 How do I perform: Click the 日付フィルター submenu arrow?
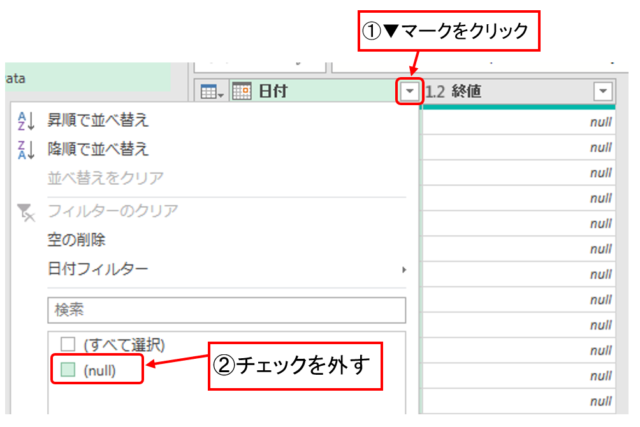(404, 269)
